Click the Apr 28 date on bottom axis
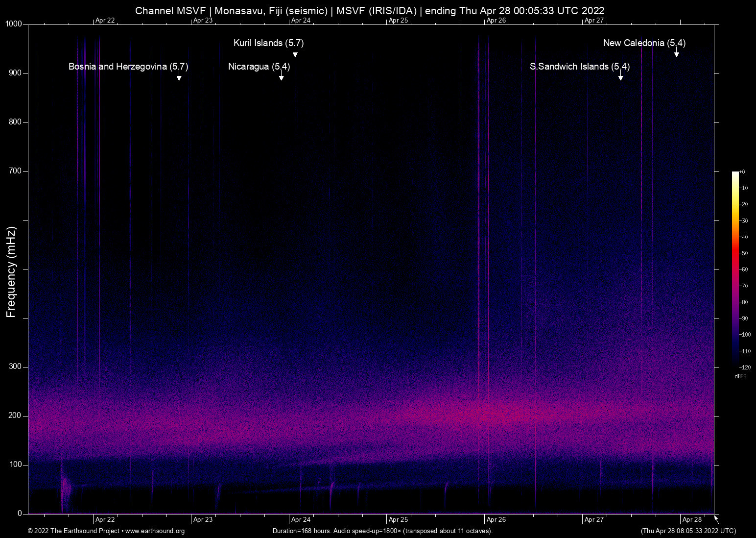756x538 pixels. coord(692,520)
